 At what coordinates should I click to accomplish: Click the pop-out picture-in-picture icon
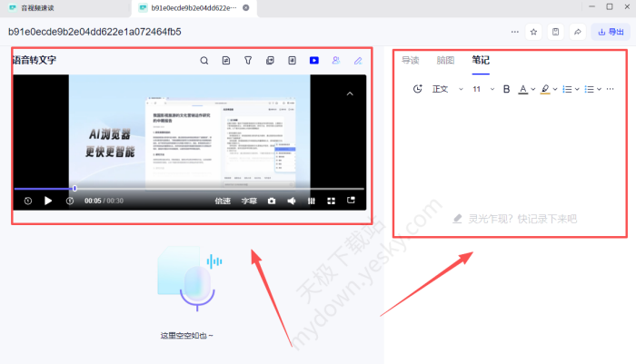point(351,201)
